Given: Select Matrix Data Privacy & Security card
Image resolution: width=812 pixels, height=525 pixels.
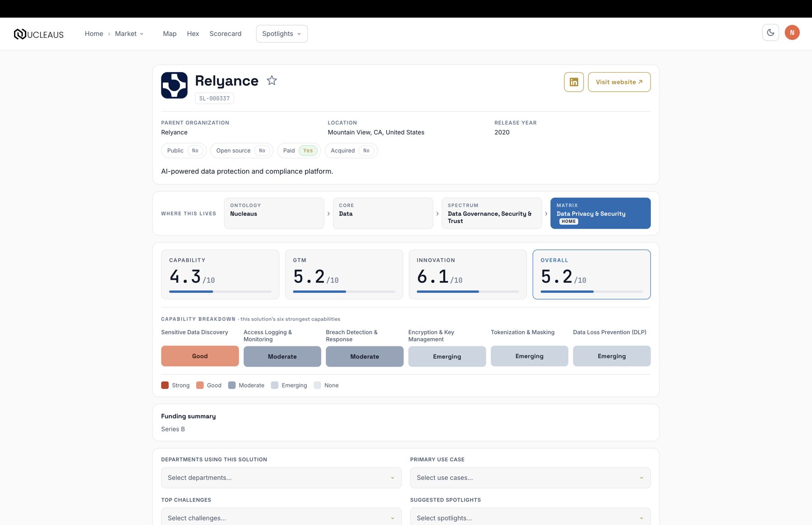Looking at the screenshot, I should [x=600, y=213].
